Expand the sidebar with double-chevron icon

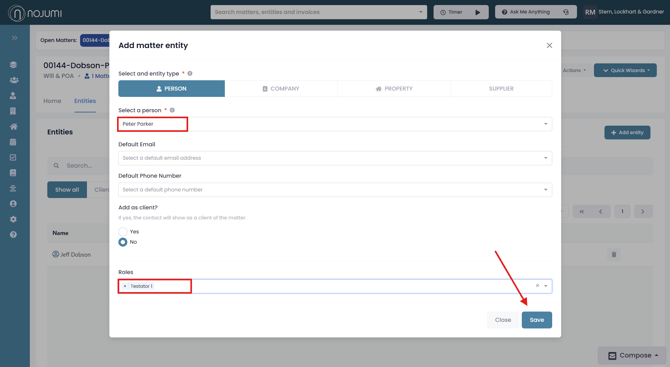click(15, 38)
